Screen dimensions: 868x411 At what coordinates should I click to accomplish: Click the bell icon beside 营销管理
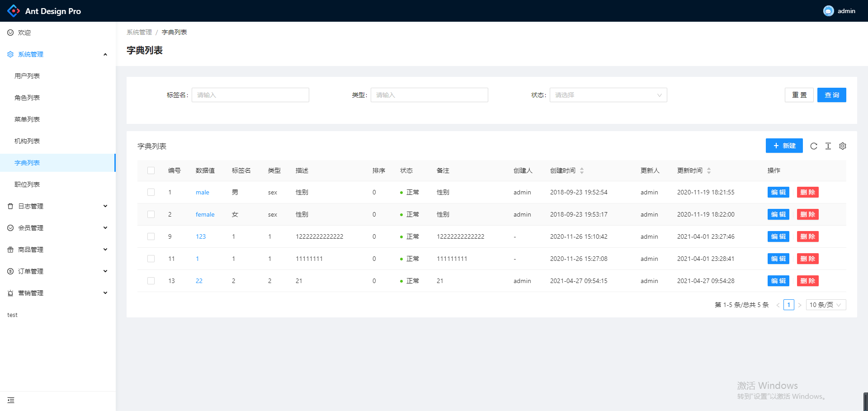(x=10, y=293)
